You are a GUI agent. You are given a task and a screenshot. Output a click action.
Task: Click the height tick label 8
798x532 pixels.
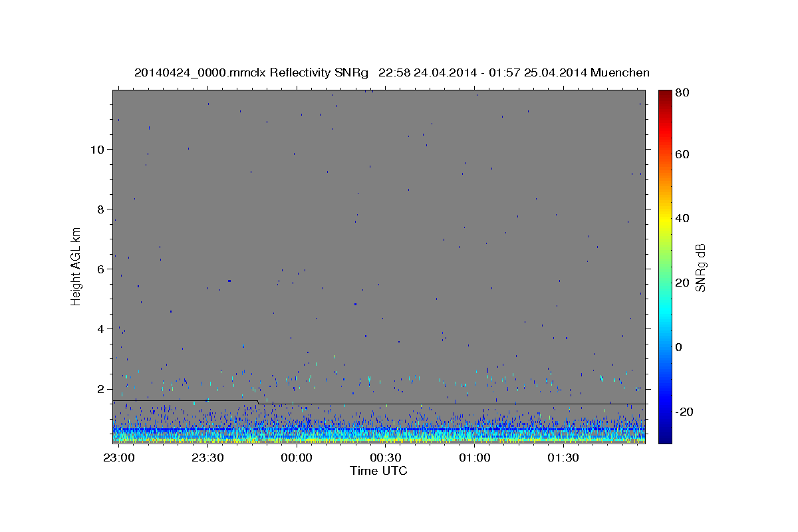coord(100,209)
